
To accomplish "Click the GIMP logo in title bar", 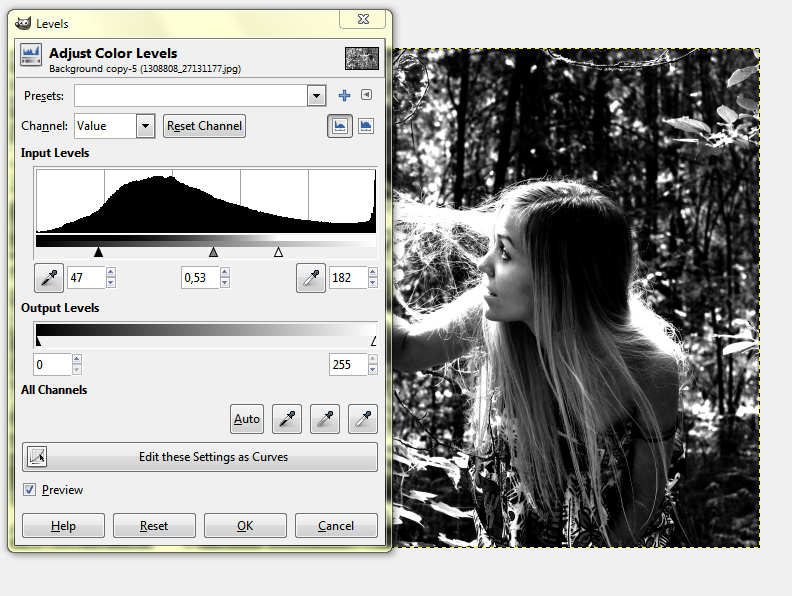I will pyautogui.click(x=23, y=23).
